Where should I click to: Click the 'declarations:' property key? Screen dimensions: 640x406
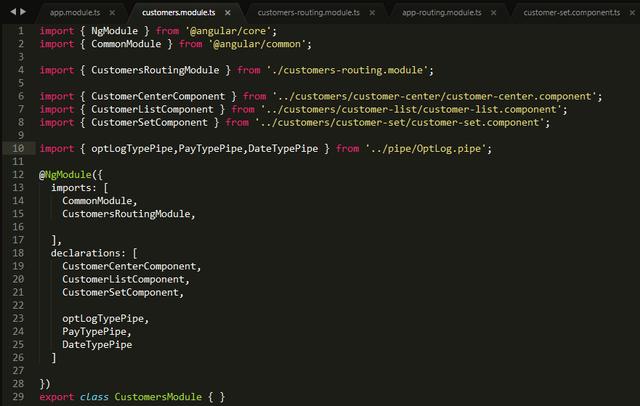click(x=88, y=253)
